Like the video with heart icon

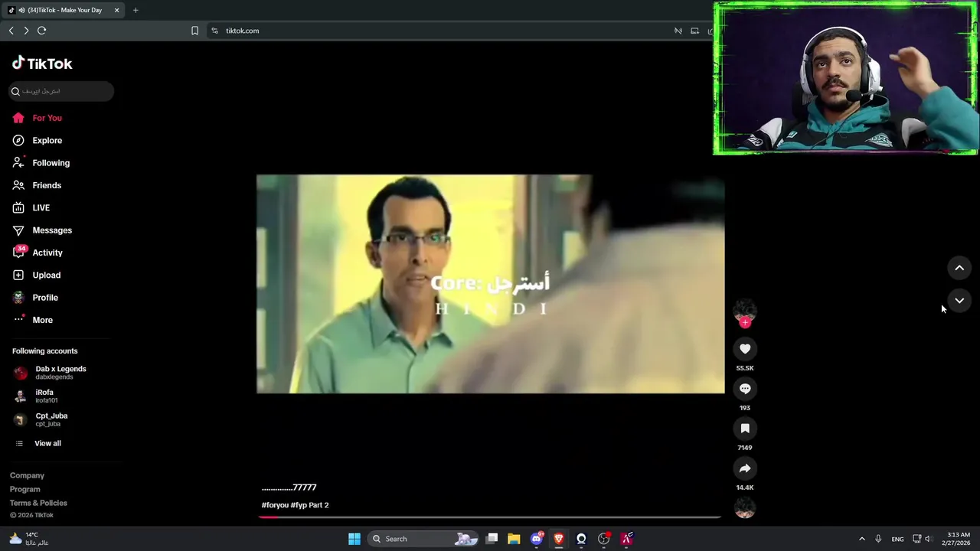click(x=745, y=349)
